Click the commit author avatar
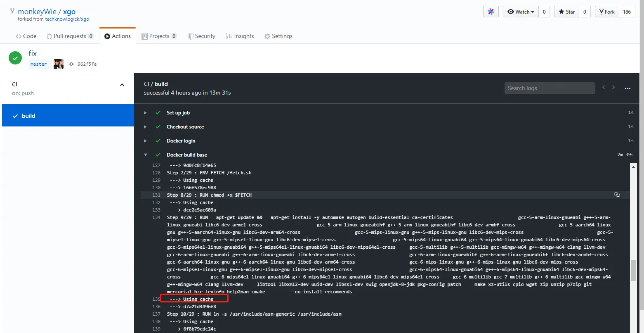Screen dimensions: 644x333 (x=59, y=64)
